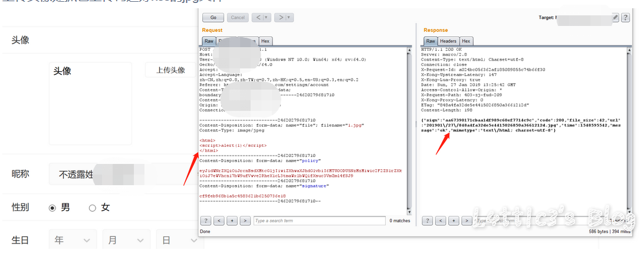The width and height of the screenshot is (644, 263).
Task: Focus the request search term field
Action: (x=320, y=221)
